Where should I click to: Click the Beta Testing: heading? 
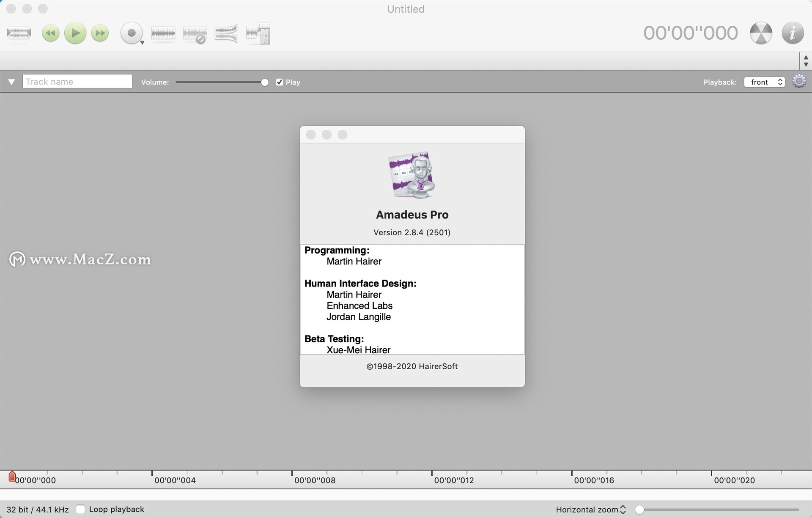pyautogui.click(x=334, y=339)
